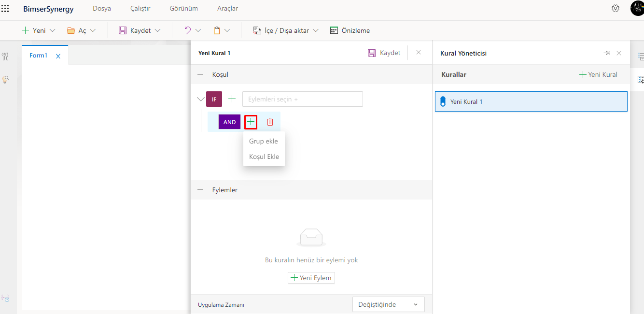Viewport: 644px width, 314px height.
Task: Open the lightbulb icon in left sidebar
Action: pos(5,79)
